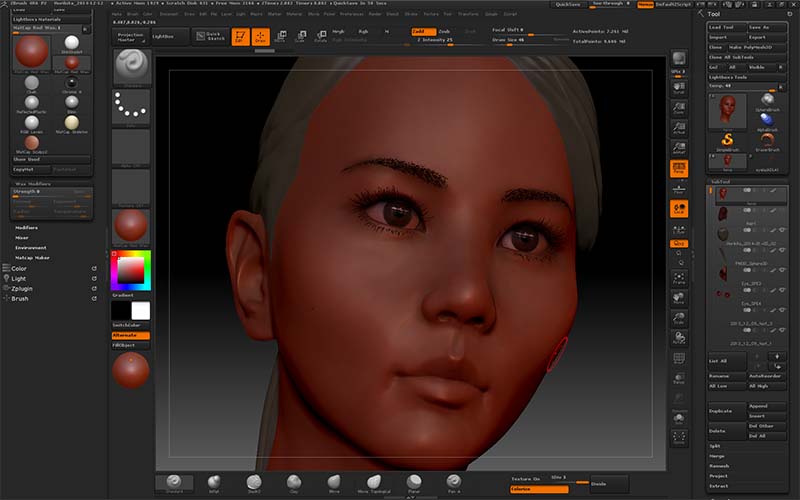Open the Transform menu
The height and width of the screenshot is (500, 800).
click(x=467, y=14)
